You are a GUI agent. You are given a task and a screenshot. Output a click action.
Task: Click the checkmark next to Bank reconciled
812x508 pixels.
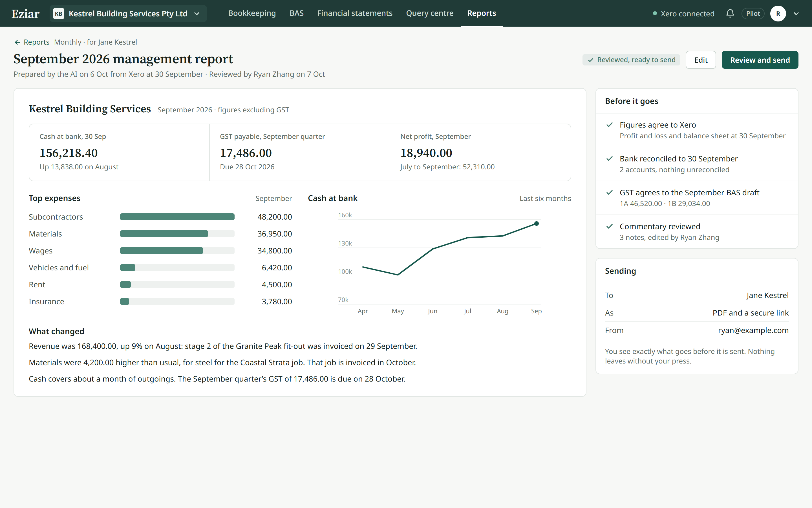(x=609, y=159)
